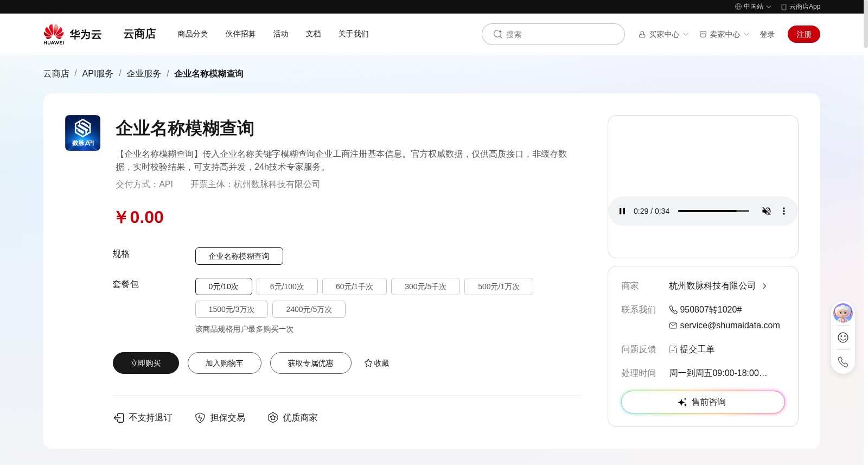Click the email envelope icon
Screen dimensions: 868x465
coord(673,326)
